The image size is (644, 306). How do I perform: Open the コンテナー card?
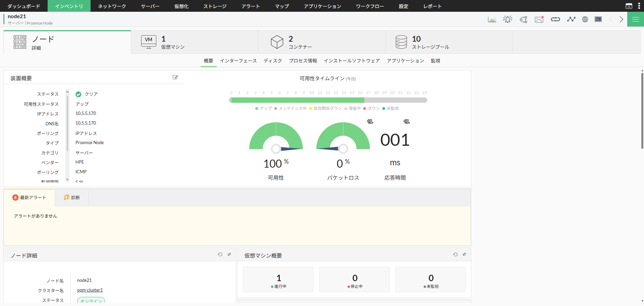coord(322,42)
